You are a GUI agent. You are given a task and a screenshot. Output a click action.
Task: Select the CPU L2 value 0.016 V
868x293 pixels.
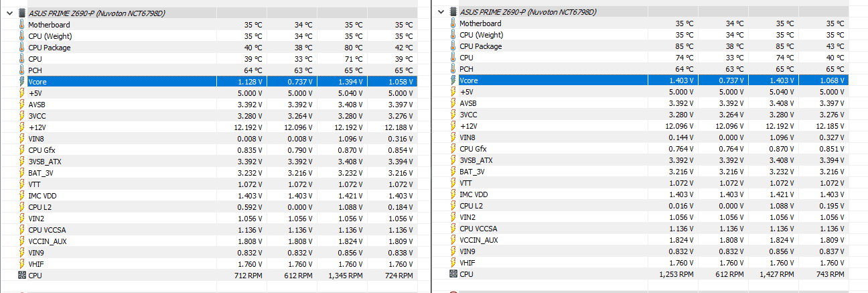[x=680, y=207]
